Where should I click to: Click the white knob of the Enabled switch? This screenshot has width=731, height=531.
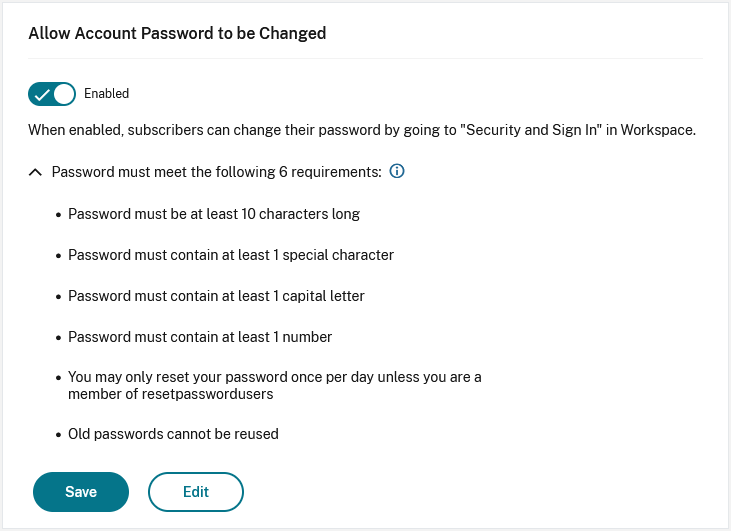[x=64, y=94]
